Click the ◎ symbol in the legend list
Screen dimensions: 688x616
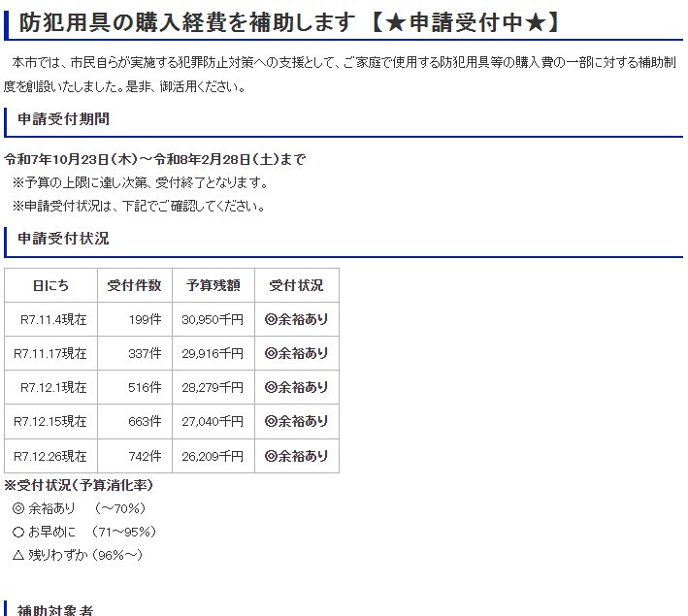pos(18,508)
